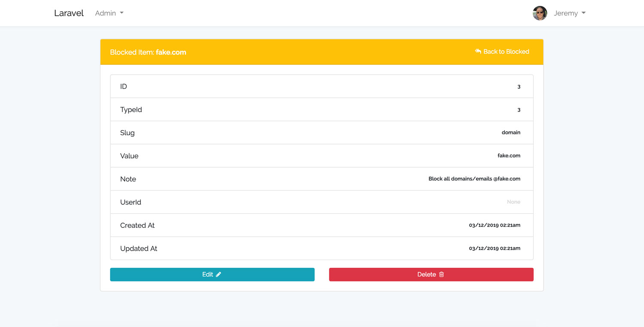This screenshot has width=644, height=327.
Task: Click the UserId row label
Action: click(x=131, y=202)
